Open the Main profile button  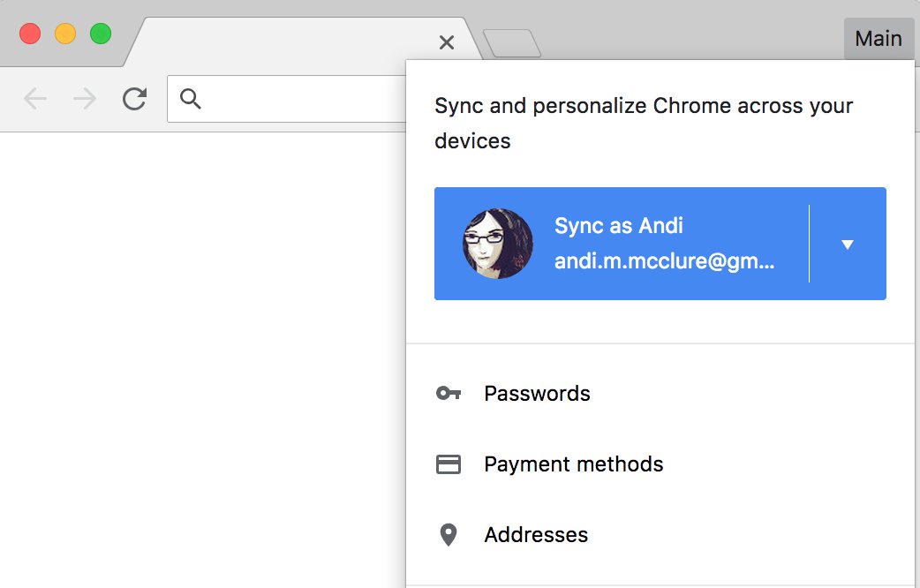pyautogui.click(x=879, y=39)
